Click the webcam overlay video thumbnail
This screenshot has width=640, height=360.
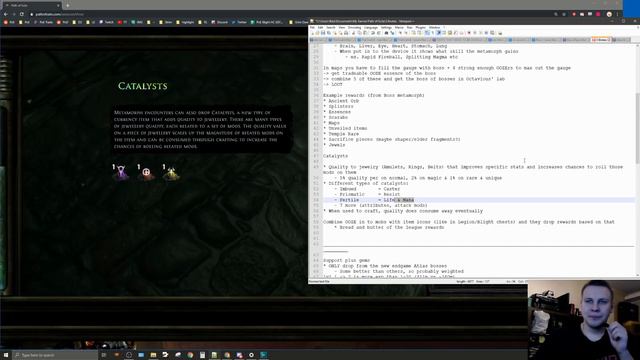point(584,320)
